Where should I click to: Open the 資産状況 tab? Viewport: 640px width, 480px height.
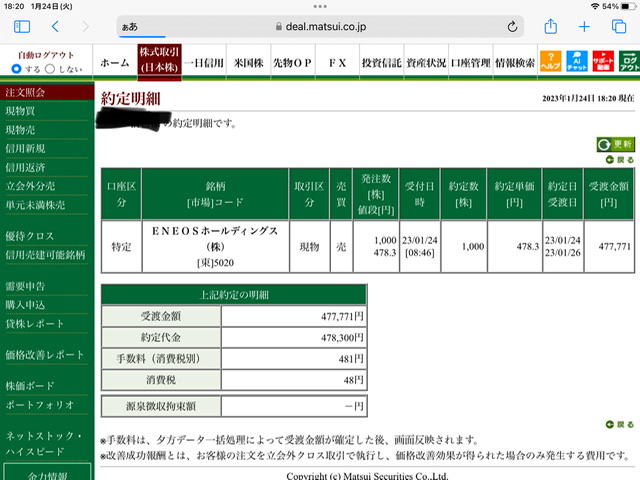point(426,62)
